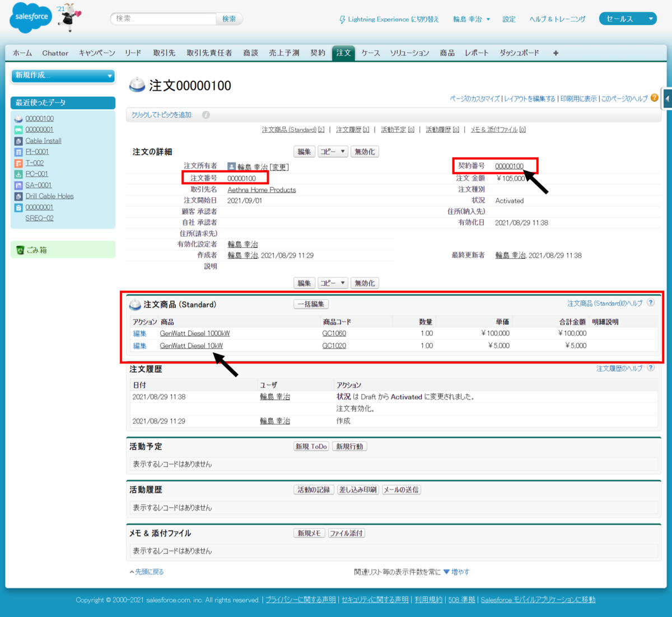Open GenWatt Diesel 1000kW product link
Screen dimensions: 672x617
tap(195, 334)
